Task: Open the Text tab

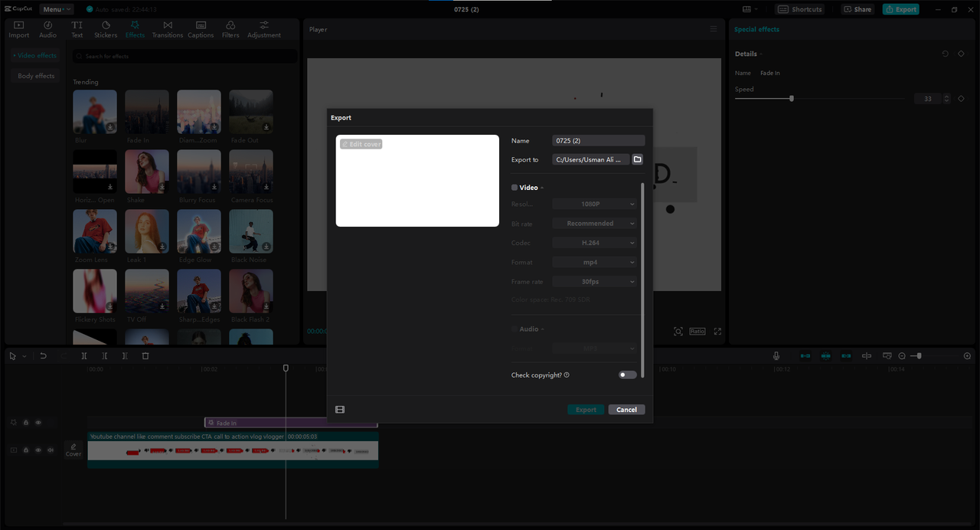Action: [77, 29]
